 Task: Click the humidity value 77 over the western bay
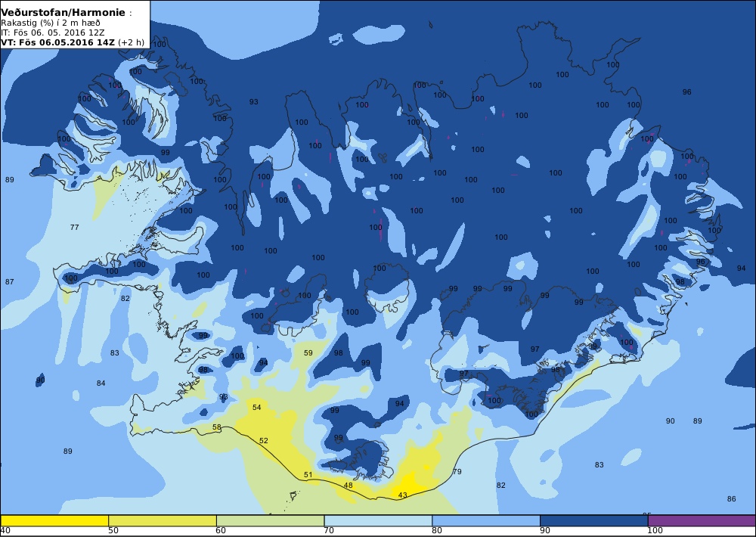(x=74, y=227)
